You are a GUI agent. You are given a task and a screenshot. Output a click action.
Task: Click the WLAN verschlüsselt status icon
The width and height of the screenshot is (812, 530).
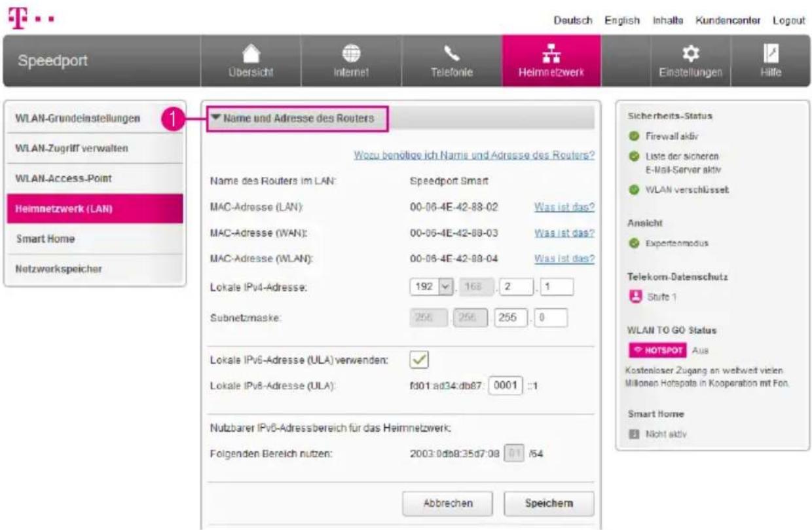tap(633, 189)
